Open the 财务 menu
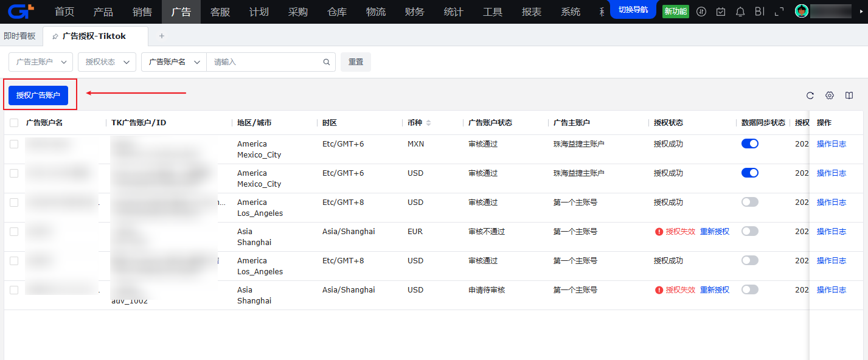The height and width of the screenshot is (360, 868). [x=415, y=12]
